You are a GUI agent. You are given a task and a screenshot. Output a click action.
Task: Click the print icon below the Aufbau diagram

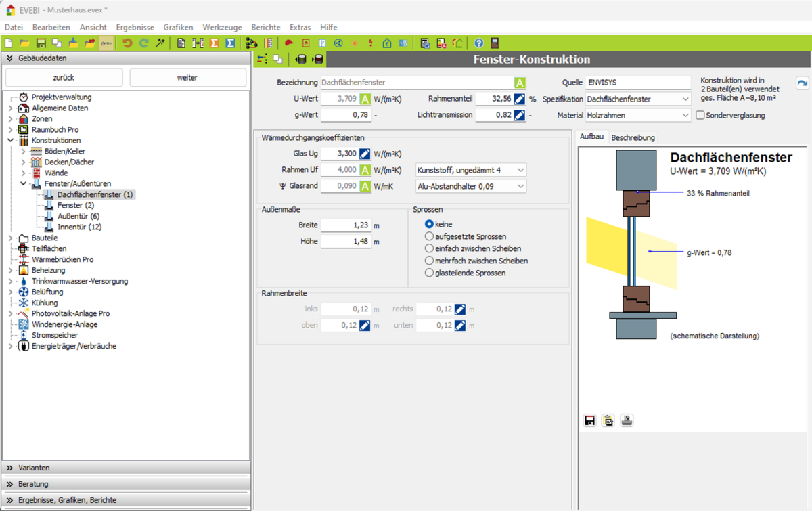tap(627, 420)
